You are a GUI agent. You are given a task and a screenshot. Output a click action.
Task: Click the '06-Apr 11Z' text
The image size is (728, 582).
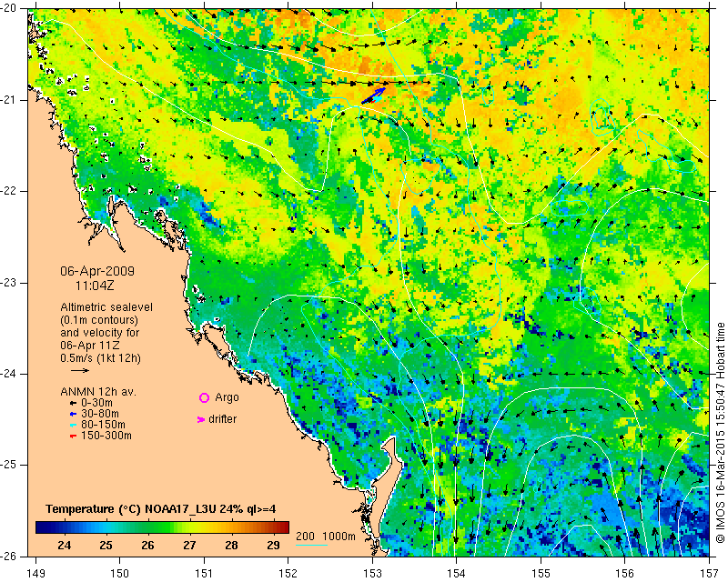(91, 346)
